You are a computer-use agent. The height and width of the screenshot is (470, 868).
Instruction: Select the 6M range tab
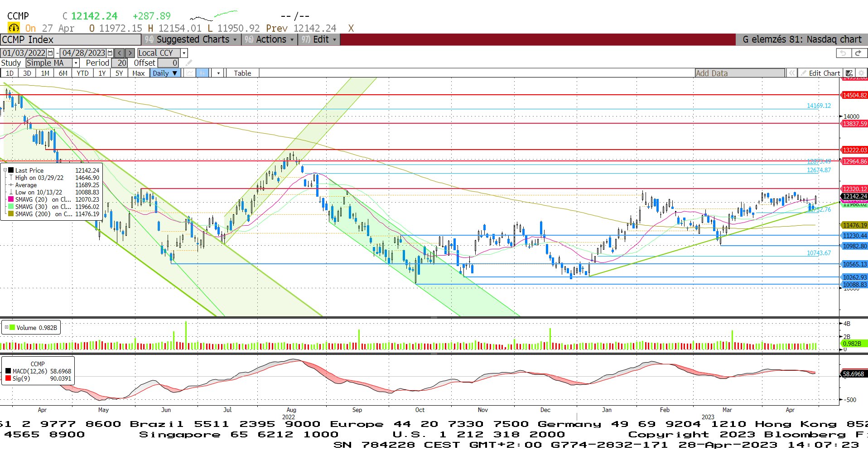(x=63, y=73)
